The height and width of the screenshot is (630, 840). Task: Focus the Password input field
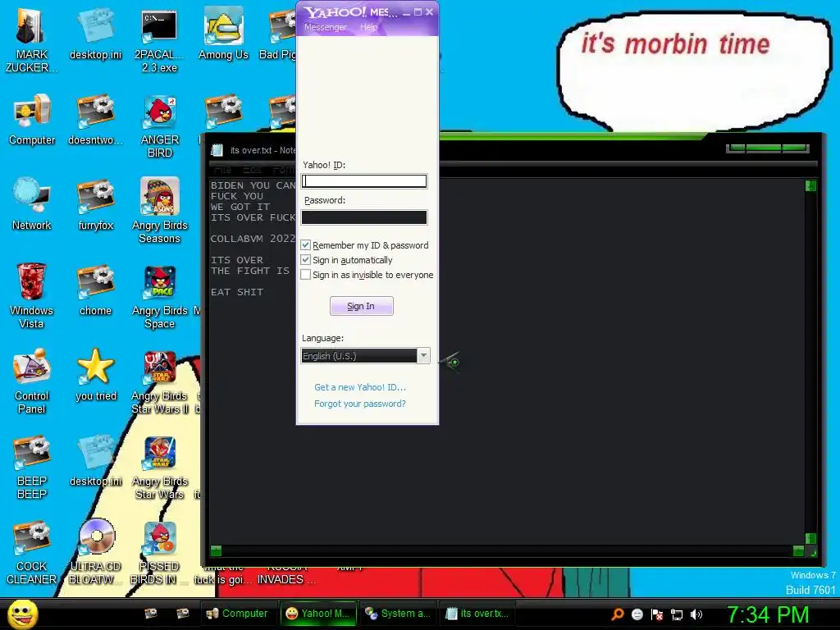364,217
